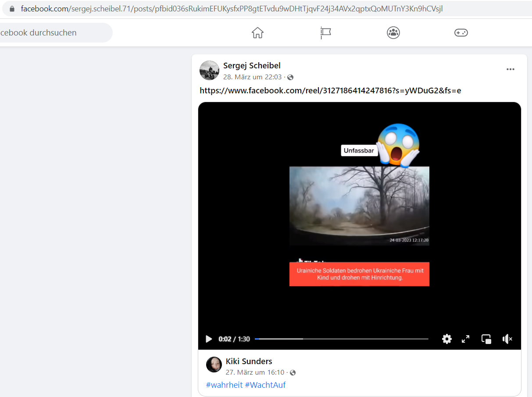Image resolution: width=532 pixels, height=397 pixels.
Task: Expand the video to fullscreen
Action: pos(466,339)
